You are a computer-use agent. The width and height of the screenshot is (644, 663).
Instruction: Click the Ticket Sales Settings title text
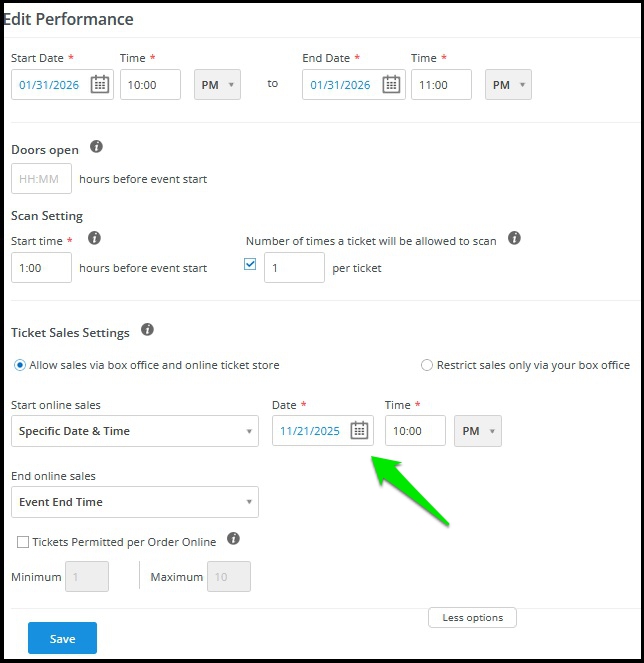70,333
